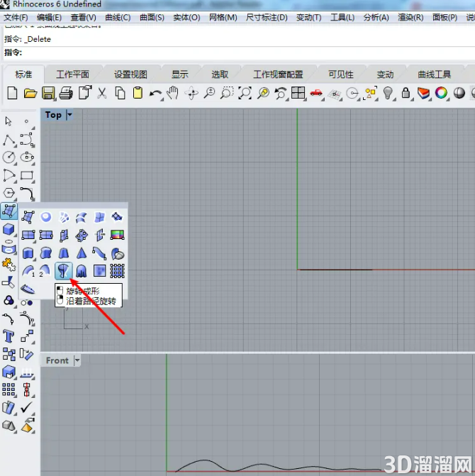Image resolution: width=475 pixels, height=476 pixels.
Task: Switch to the 工作平面 toolbar tab
Action: point(72,74)
